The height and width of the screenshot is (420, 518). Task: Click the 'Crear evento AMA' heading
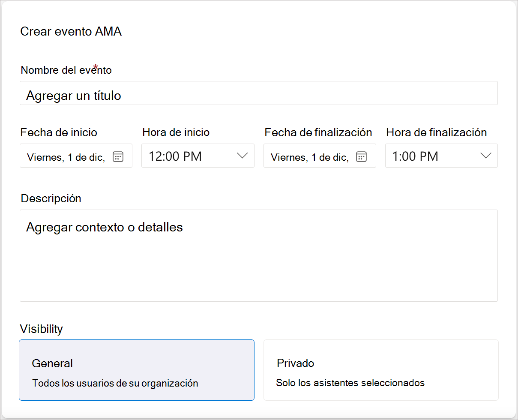coord(71,32)
